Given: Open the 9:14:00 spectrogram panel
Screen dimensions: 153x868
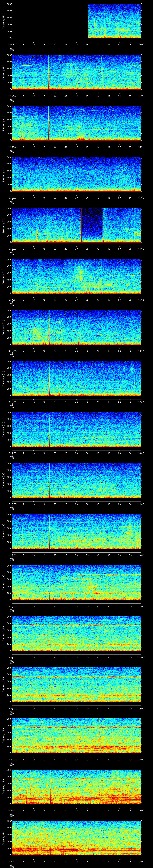Looking at the screenshot, I should pos(77,276).
